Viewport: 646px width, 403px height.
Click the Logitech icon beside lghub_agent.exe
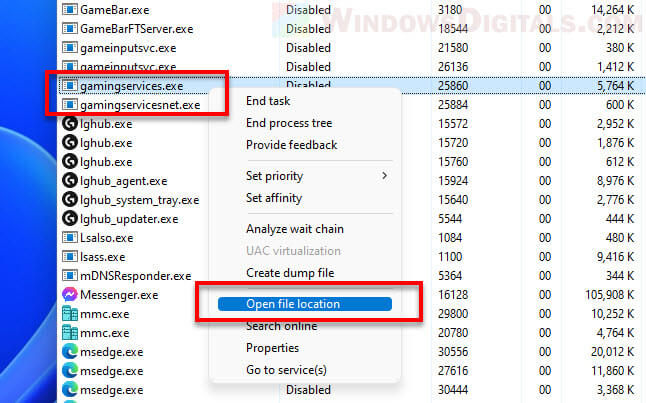[x=70, y=180]
